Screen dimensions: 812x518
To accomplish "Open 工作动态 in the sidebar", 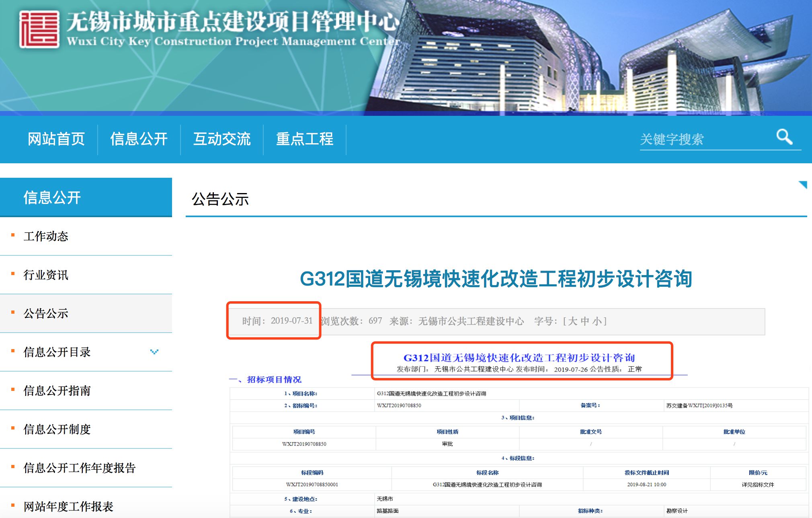I will pos(46,236).
